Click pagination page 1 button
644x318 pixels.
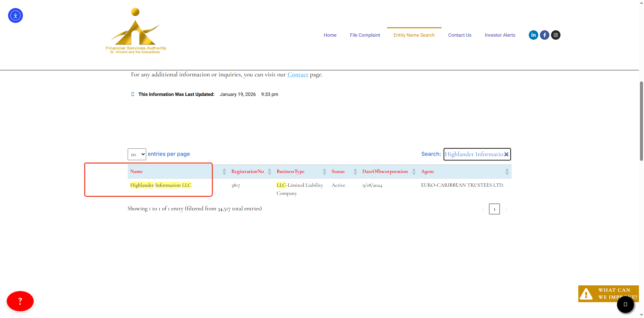pos(494,209)
